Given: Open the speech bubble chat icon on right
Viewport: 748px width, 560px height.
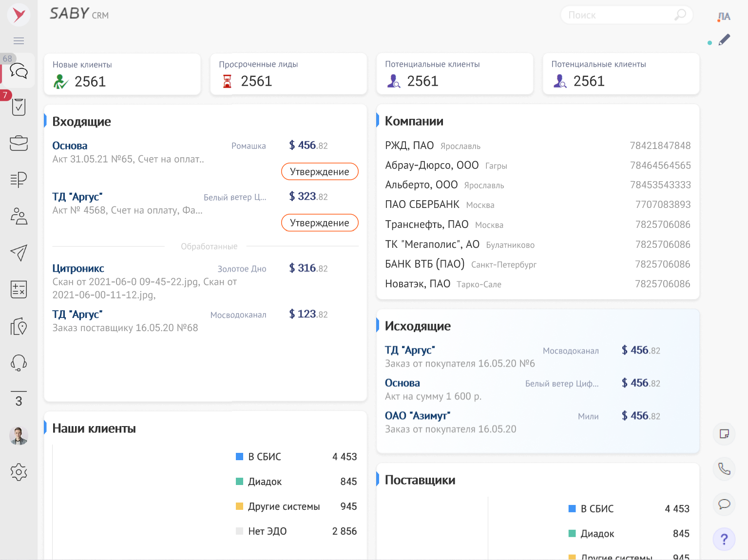Looking at the screenshot, I should pos(724,504).
